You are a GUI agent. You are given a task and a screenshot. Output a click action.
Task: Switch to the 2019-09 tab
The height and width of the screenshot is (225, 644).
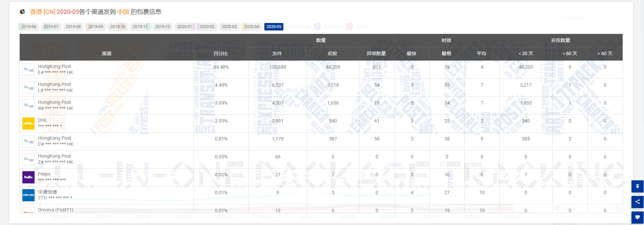96,27
